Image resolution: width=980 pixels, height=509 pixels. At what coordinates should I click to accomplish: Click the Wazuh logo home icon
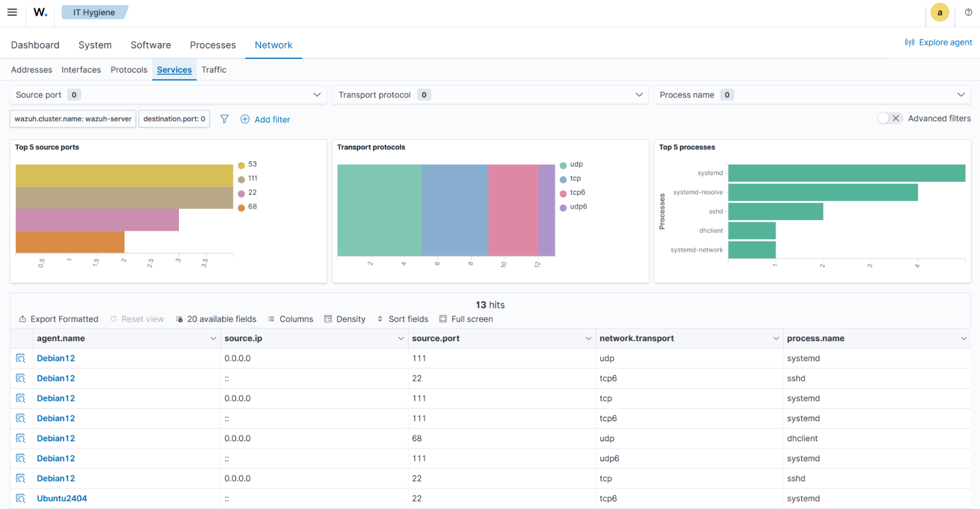point(40,12)
